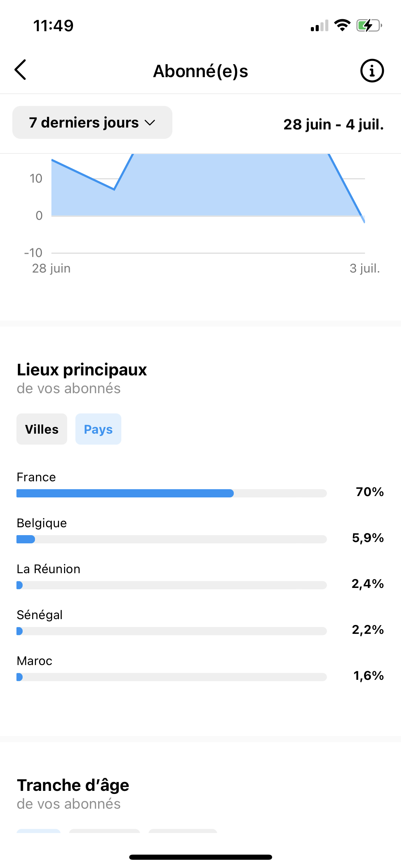Open the info circle icon
The height and width of the screenshot is (868, 401).
[372, 71]
